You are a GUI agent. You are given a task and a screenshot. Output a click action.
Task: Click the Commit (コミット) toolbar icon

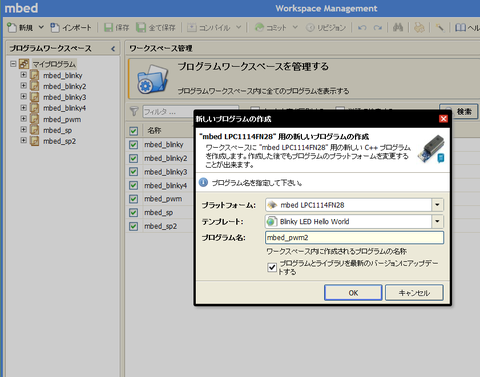tap(259, 27)
